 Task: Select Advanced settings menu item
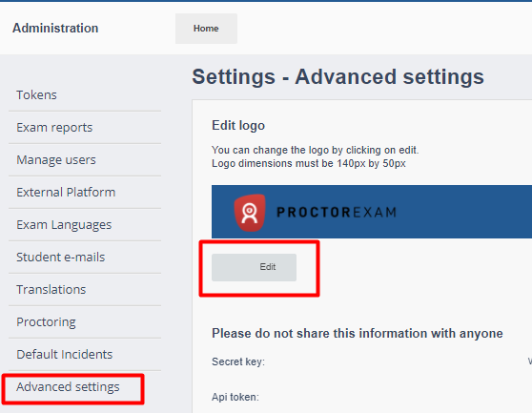pyautogui.click(x=68, y=387)
